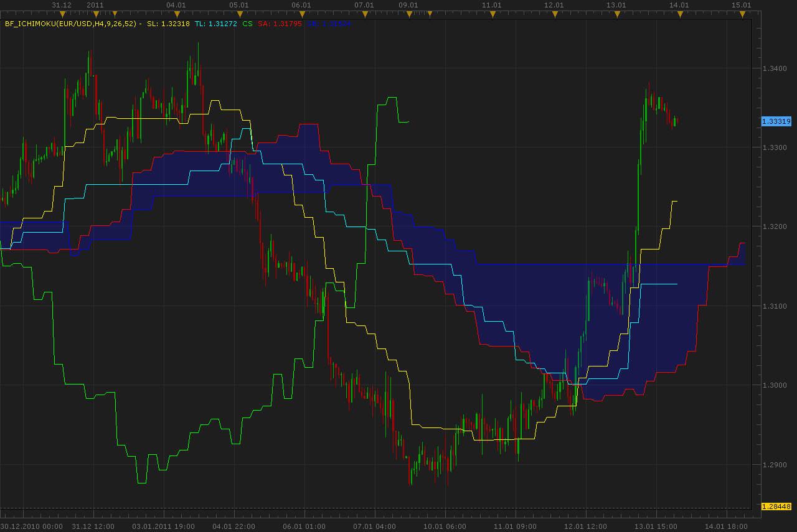Select the BF_ICHIMOKU(EUR/USD,H4,9,26,52) indicator label

[x=72, y=24]
